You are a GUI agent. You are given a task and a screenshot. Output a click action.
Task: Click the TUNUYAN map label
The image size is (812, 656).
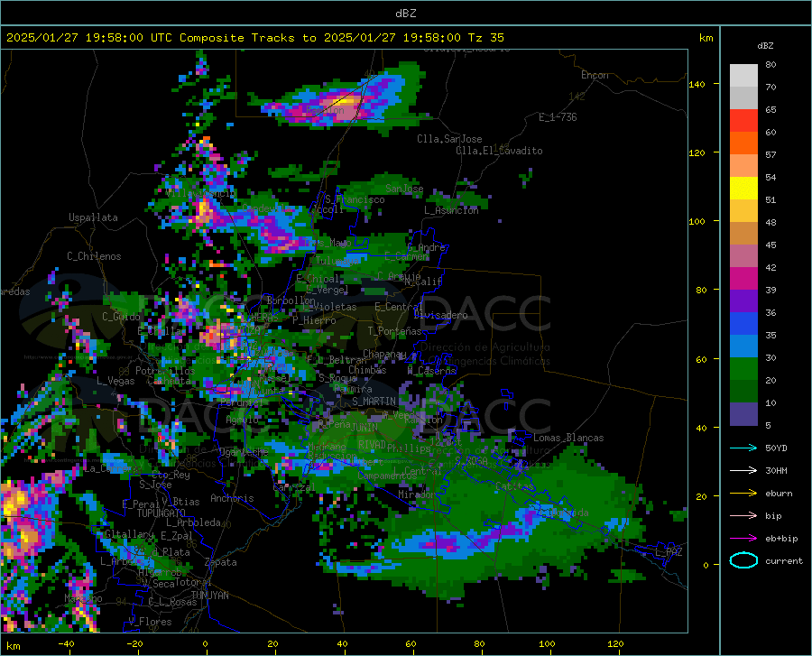pos(209,596)
